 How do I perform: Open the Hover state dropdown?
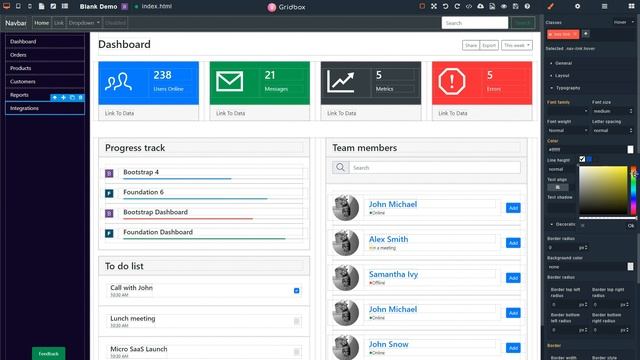(x=624, y=22)
